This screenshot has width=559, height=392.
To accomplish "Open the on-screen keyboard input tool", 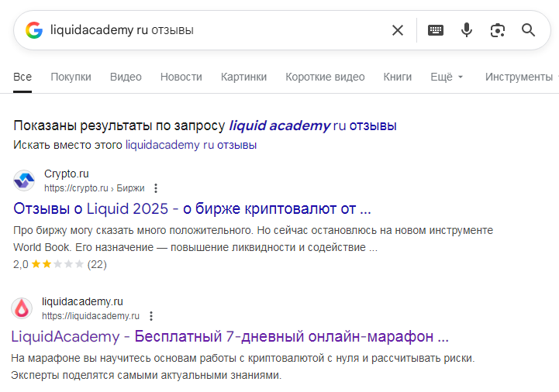I will (x=436, y=30).
